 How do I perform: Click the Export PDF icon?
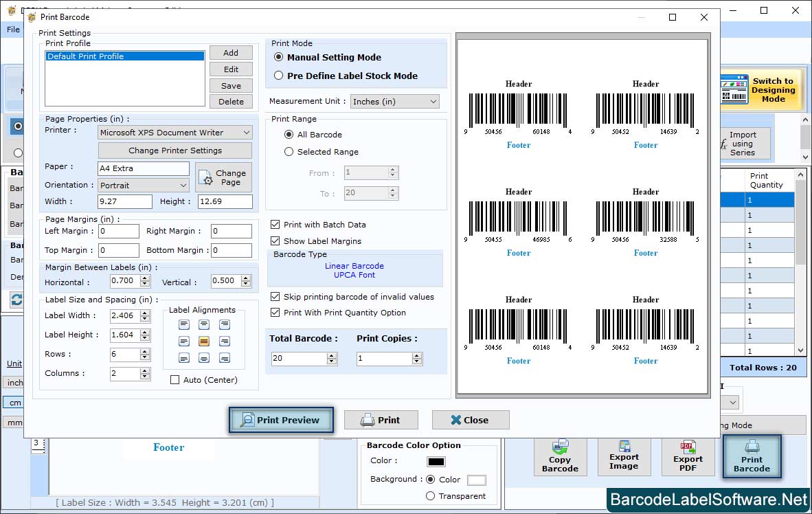pos(688,456)
